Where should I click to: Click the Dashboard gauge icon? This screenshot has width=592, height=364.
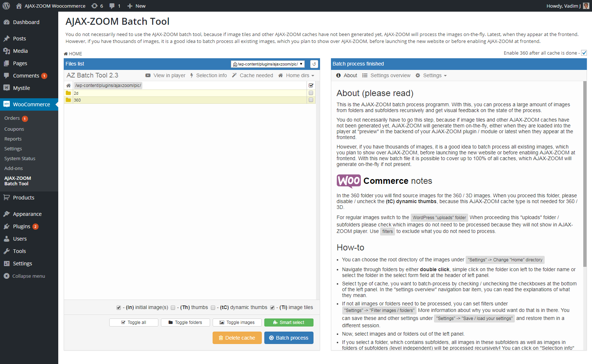[x=7, y=22]
